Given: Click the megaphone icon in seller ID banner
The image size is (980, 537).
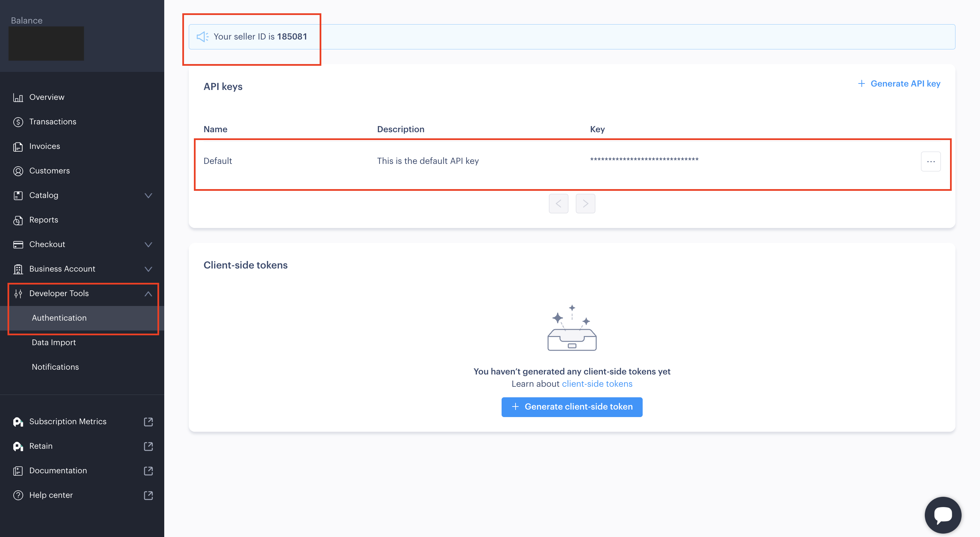Looking at the screenshot, I should [202, 37].
